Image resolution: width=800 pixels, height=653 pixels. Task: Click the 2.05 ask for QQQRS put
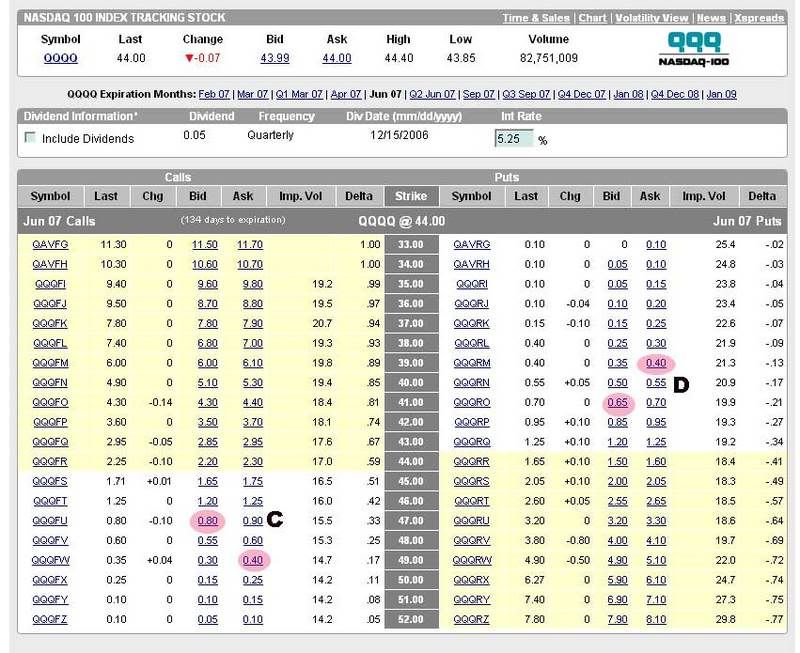pyautogui.click(x=656, y=482)
